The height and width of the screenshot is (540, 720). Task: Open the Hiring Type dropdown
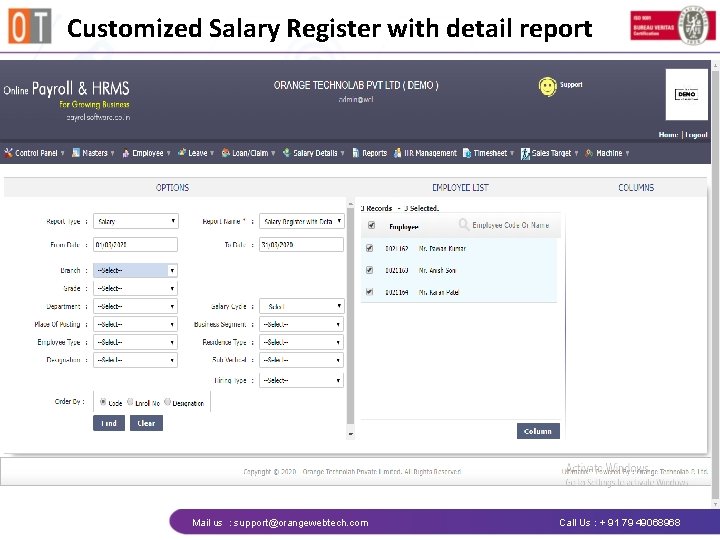pos(301,380)
